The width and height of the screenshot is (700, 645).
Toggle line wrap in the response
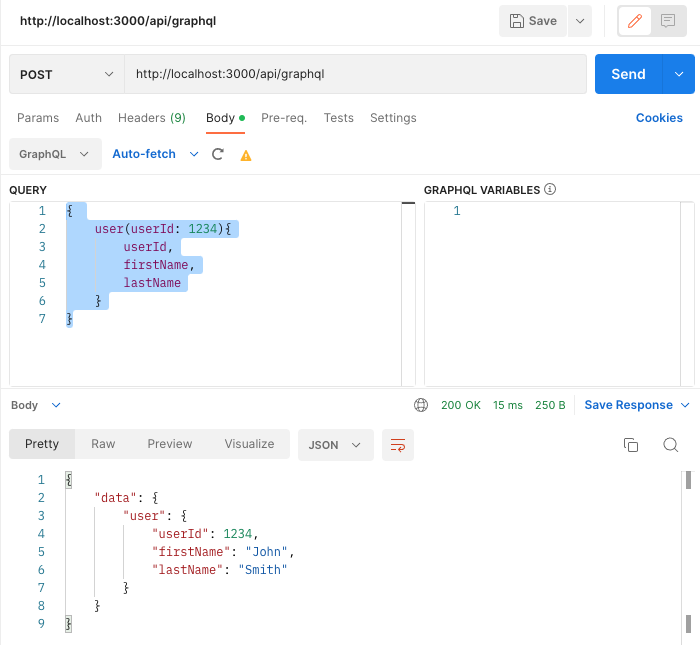[x=398, y=445]
